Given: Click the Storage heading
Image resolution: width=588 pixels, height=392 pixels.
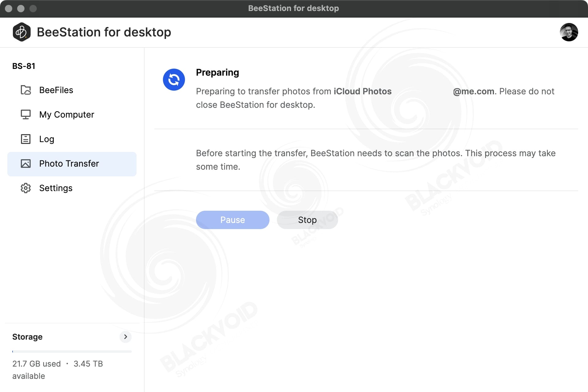Looking at the screenshot, I should tap(27, 337).
